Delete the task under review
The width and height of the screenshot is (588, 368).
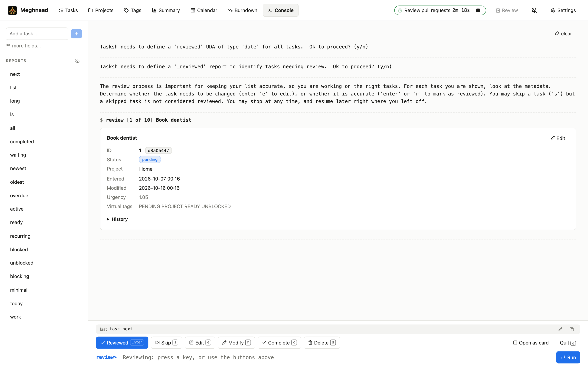coord(322,342)
